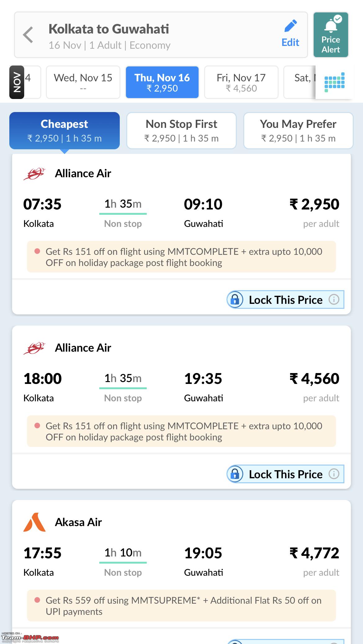363x644 pixels.
Task: Select Wed, Nov 15 date
Action: tap(83, 82)
